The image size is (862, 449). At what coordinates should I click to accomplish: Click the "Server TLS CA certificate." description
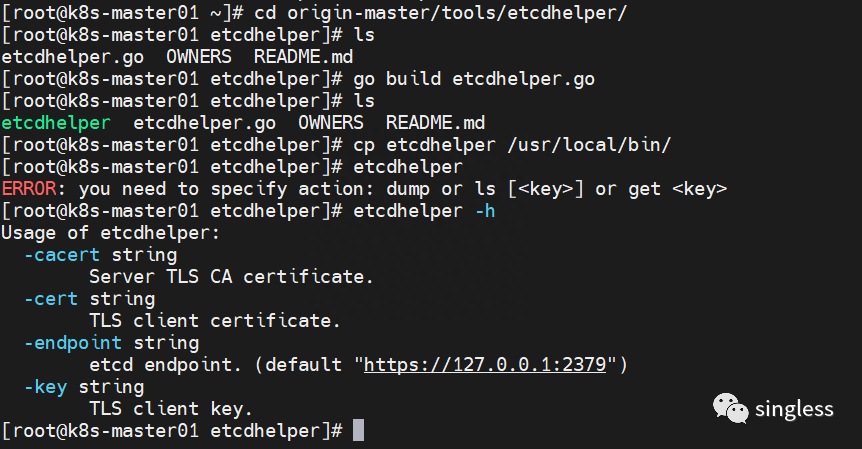coord(231,276)
